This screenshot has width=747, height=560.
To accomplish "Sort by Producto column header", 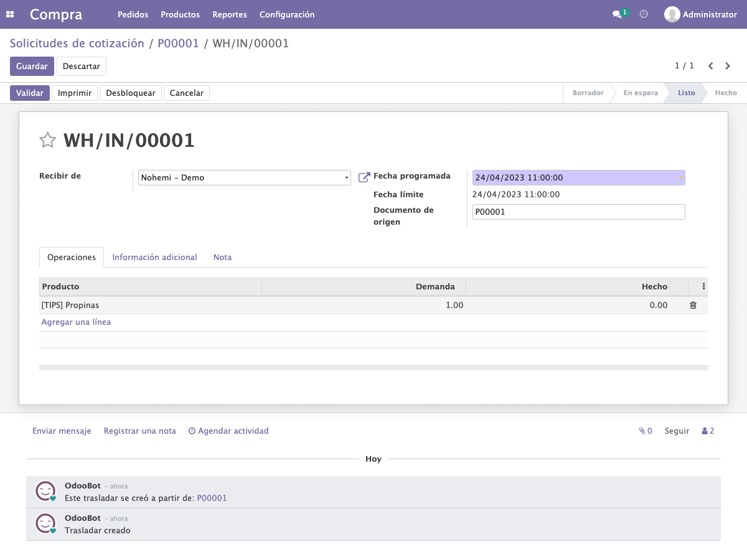I will [150, 286].
